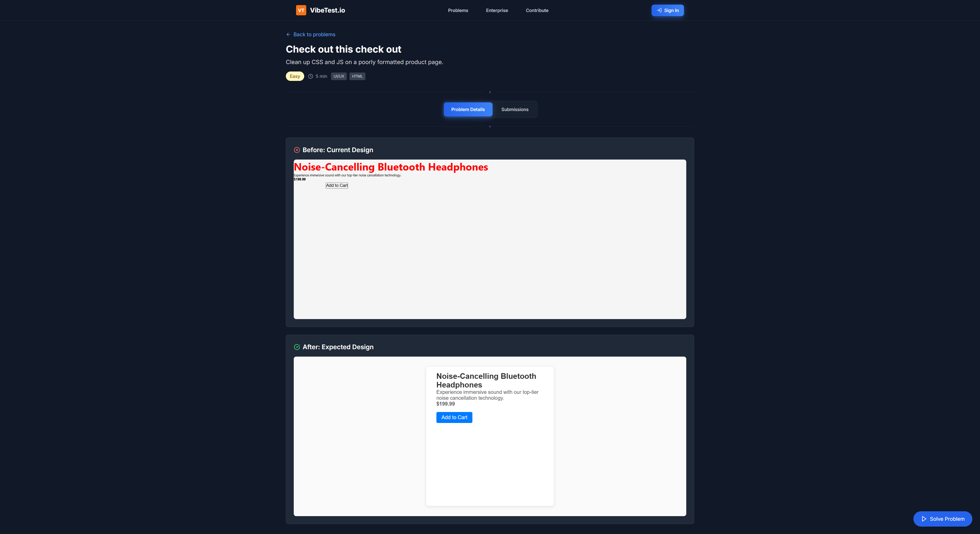Open the VibeTest.io home link
This screenshot has width=980, height=534.
click(320, 10)
